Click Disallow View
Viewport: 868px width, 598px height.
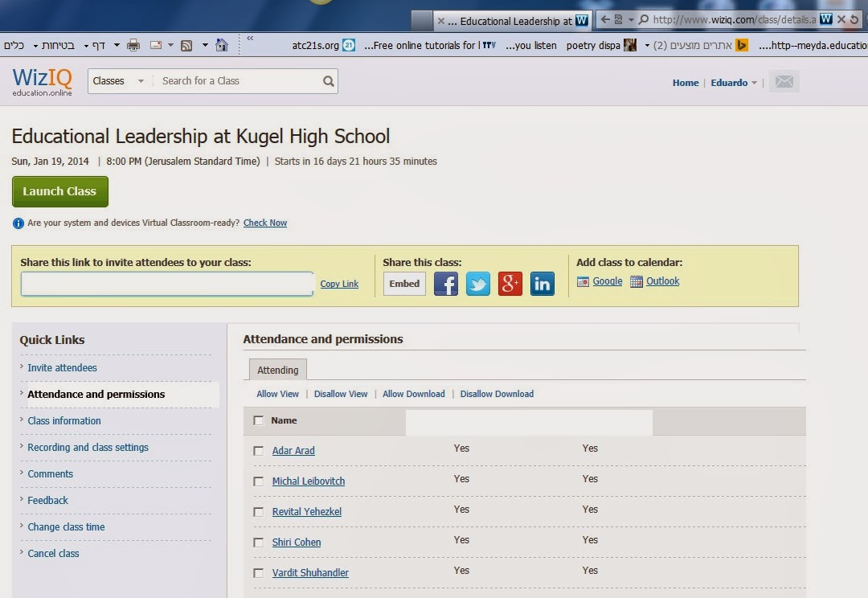click(x=341, y=394)
